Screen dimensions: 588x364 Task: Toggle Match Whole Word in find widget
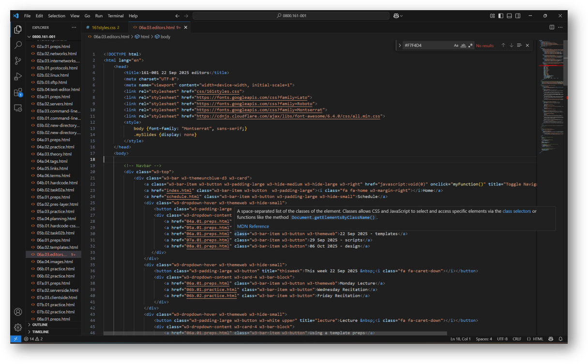464,45
